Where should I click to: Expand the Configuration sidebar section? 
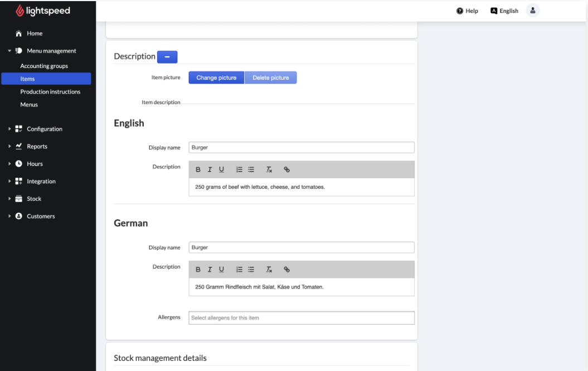(x=44, y=129)
